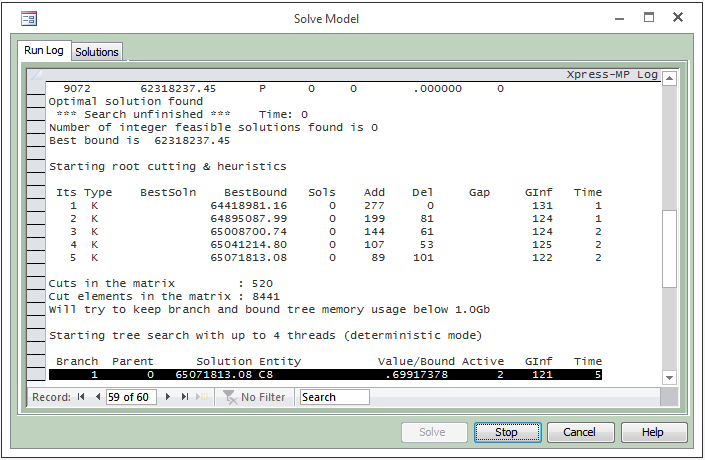Open the Solutions tab
The width and height of the screenshot is (705, 460).
[97, 52]
